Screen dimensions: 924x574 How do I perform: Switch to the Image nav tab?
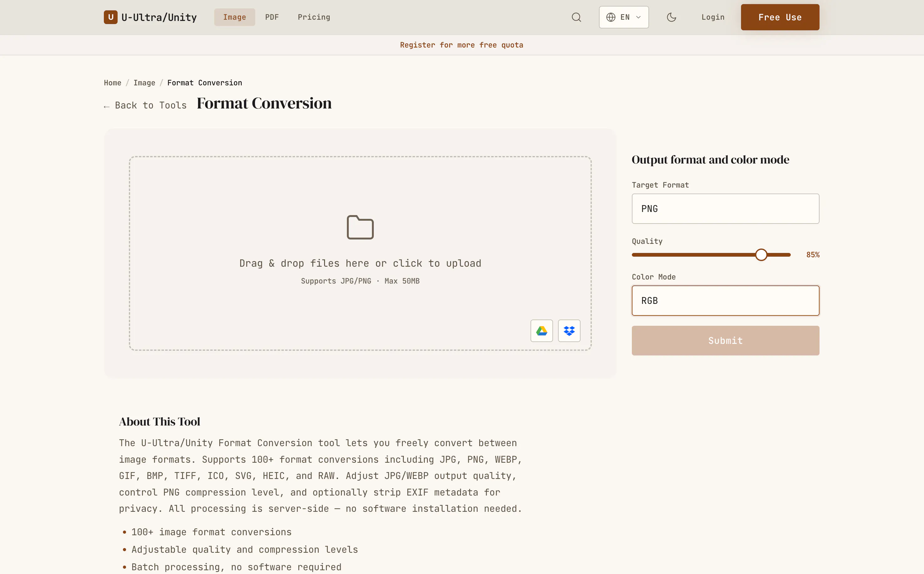click(x=234, y=17)
